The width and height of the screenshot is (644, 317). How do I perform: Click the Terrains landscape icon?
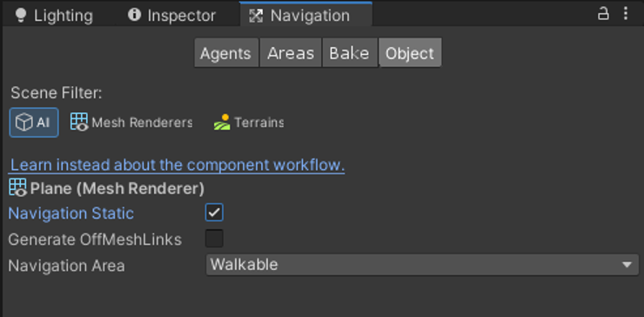222,123
